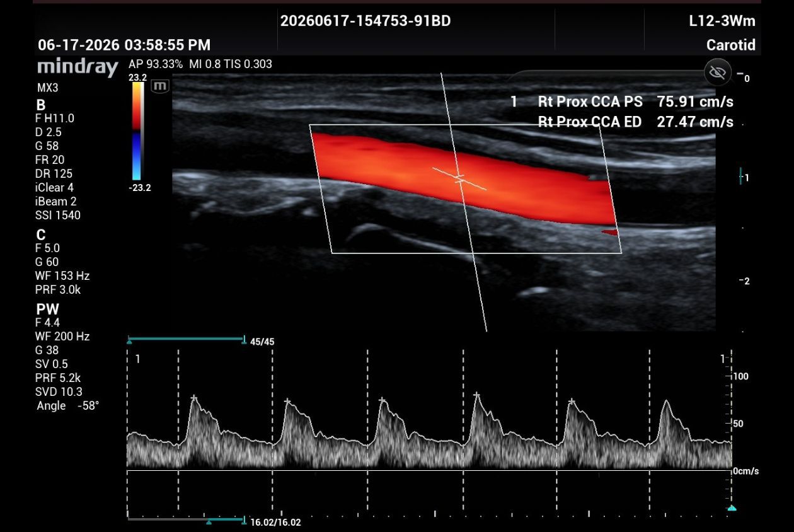Click the PW PRF 5.2k parameter

pyautogui.click(x=58, y=378)
